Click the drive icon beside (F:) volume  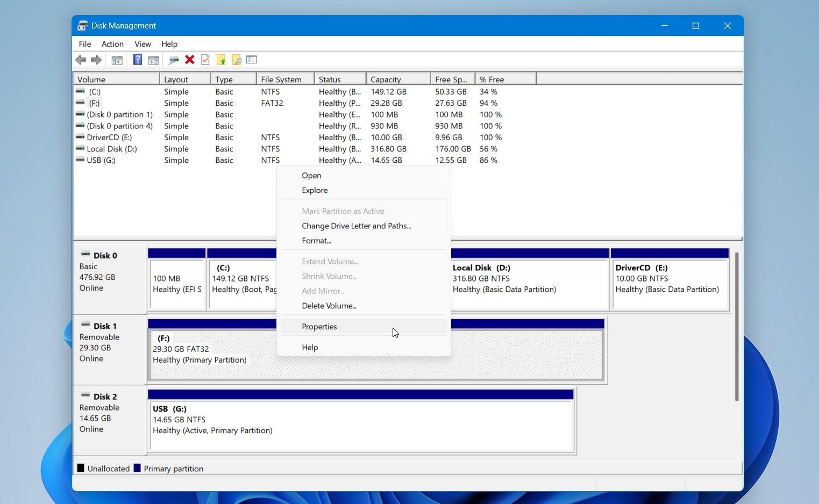[x=80, y=103]
